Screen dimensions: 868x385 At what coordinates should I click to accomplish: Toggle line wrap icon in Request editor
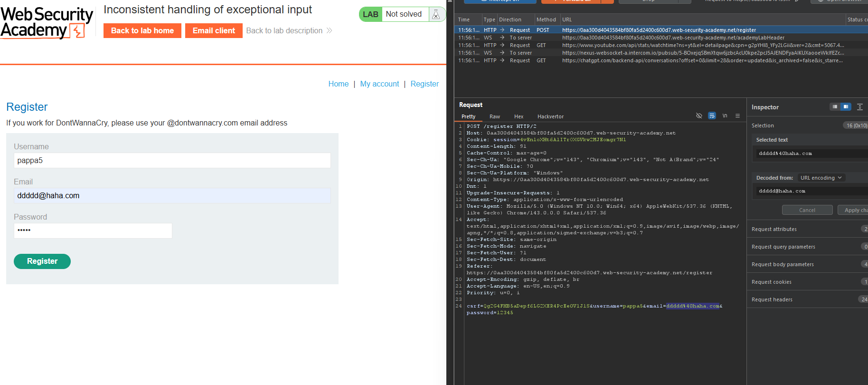click(x=712, y=115)
